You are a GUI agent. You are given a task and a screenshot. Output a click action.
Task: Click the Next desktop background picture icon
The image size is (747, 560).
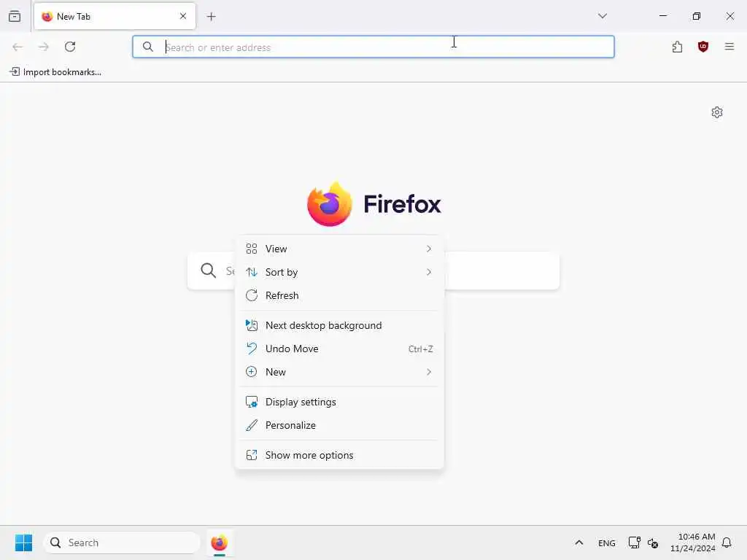[x=252, y=326]
